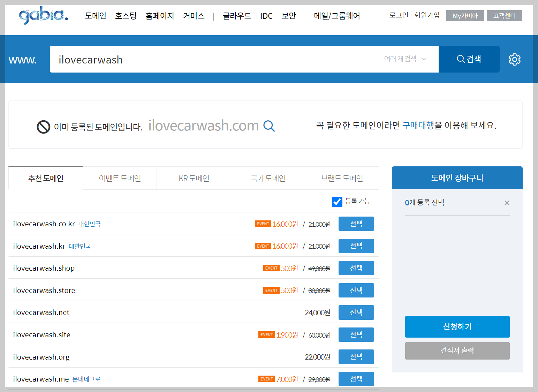The height and width of the screenshot is (392, 538).
Task: Select ilovecarwash.org with 선택 button
Action: click(x=356, y=356)
